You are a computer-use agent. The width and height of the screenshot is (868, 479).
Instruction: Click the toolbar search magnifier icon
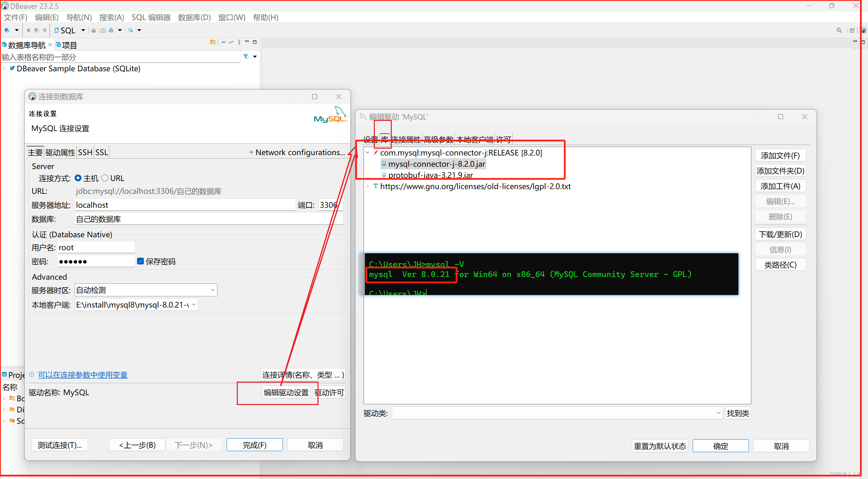(131, 30)
